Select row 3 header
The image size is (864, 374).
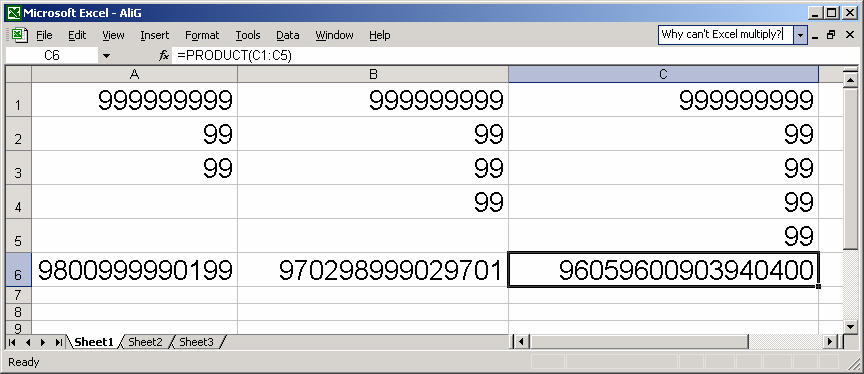(x=19, y=168)
